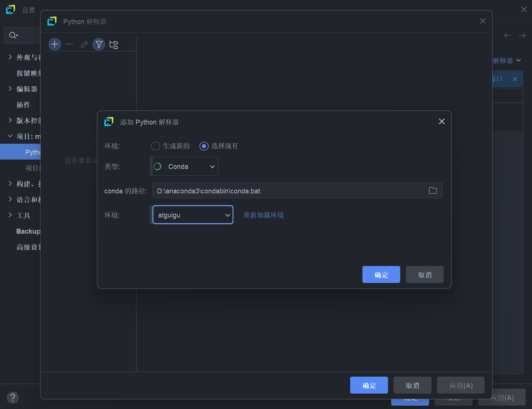
Task: Open the folder browser for the conda path
Action: pos(433,190)
